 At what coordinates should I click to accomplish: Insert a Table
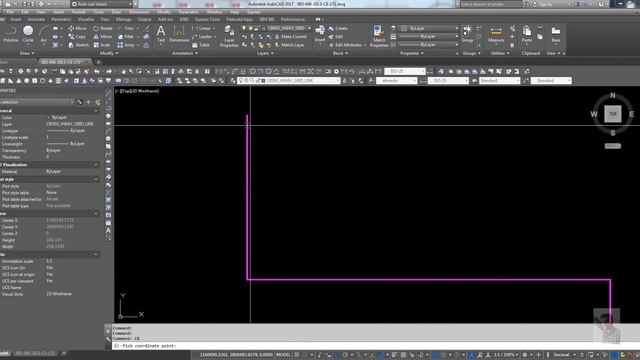pyautogui.click(x=201, y=45)
